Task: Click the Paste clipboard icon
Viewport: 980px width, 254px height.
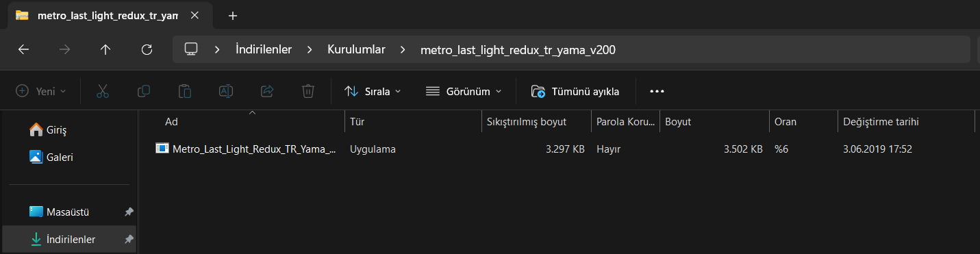Action: tap(185, 91)
